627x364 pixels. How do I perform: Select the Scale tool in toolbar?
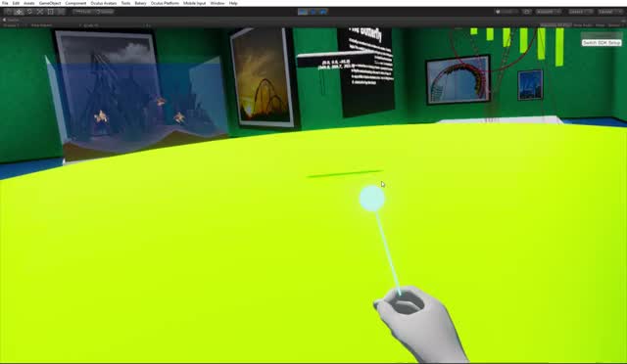tap(40, 12)
